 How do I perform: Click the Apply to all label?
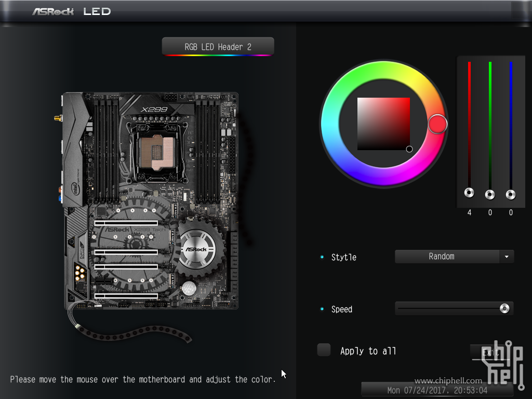click(368, 351)
